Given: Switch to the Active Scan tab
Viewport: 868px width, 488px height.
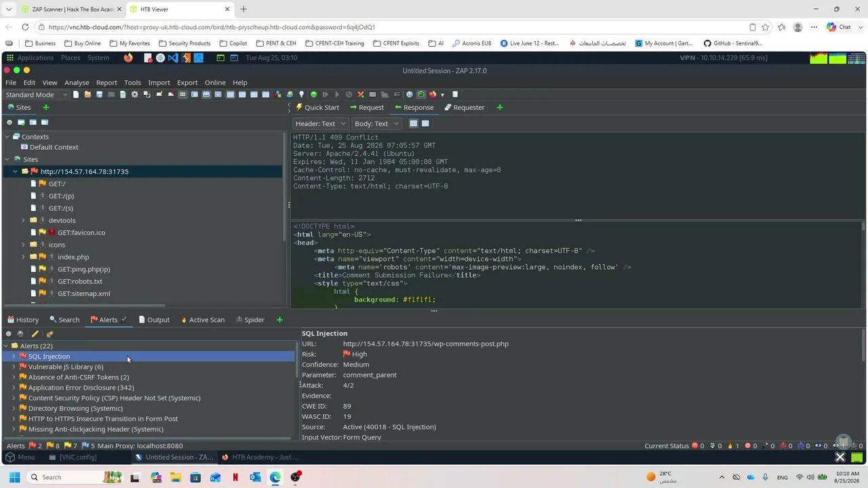Looking at the screenshot, I should point(203,319).
